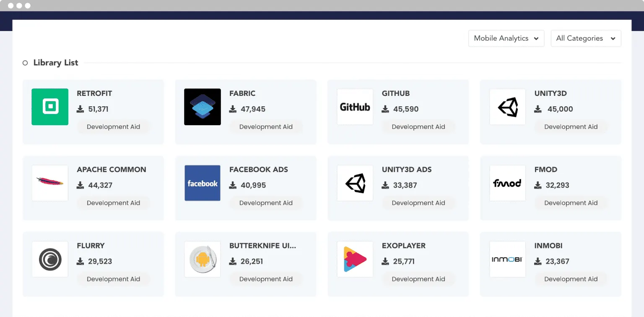
Task: Click download icon beside 45,590
Action: coord(386,109)
